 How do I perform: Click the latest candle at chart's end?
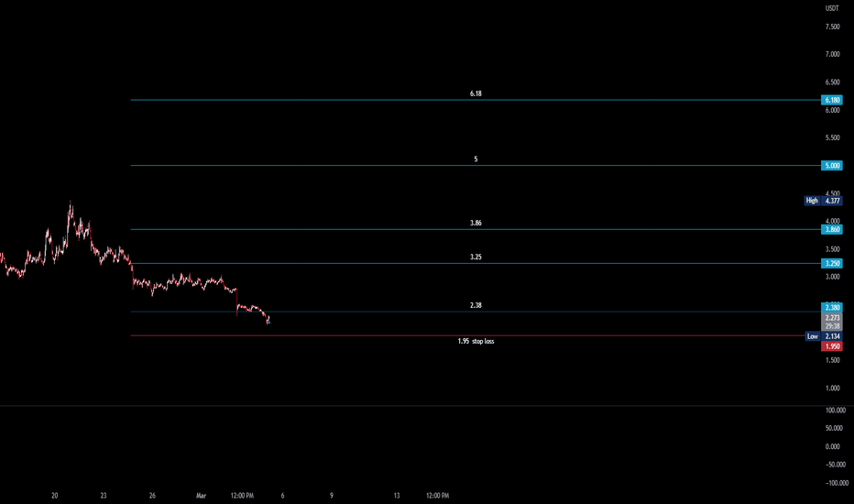click(x=268, y=321)
